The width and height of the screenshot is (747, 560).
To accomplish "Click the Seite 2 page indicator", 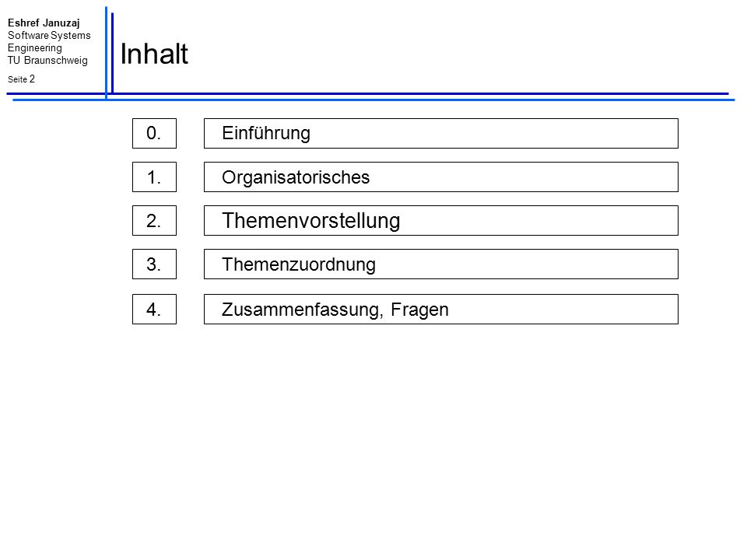I will (22, 79).
